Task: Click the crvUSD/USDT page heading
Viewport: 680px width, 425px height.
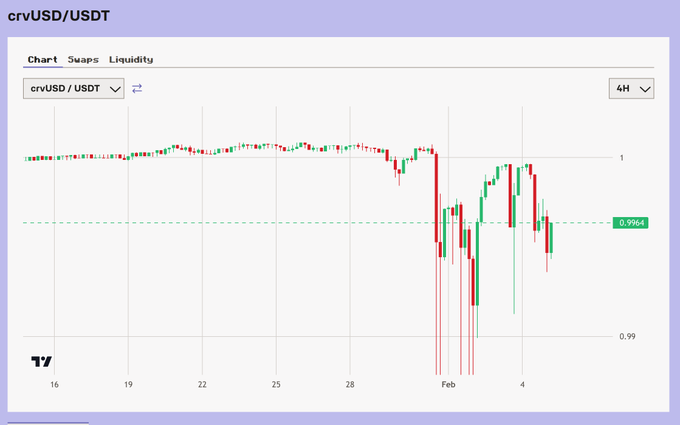Action: click(x=59, y=16)
